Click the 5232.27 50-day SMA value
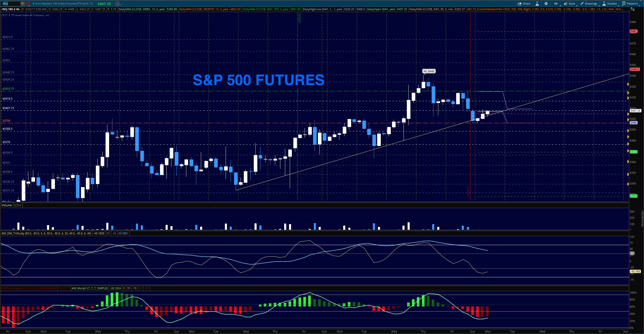The image size is (644, 334). pyautogui.click(x=460, y=9)
